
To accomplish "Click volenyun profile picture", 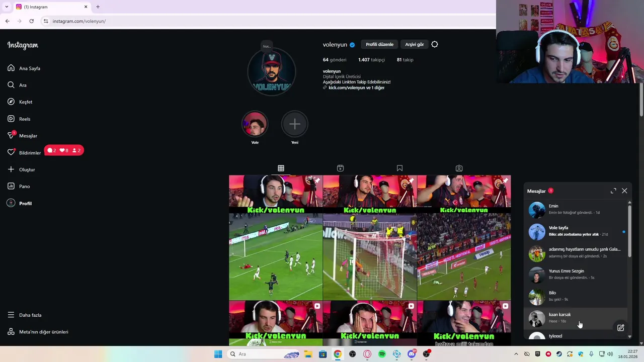I will coord(272,71).
